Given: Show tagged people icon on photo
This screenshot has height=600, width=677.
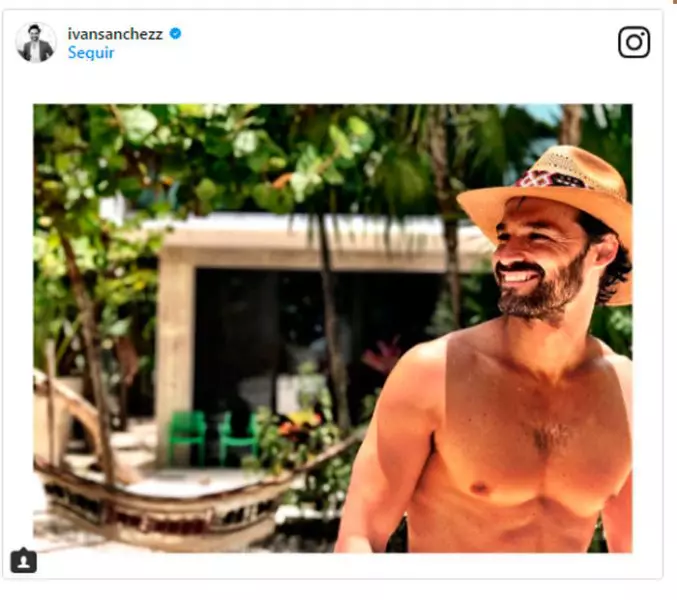Looking at the screenshot, I should click(x=23, y=561).
